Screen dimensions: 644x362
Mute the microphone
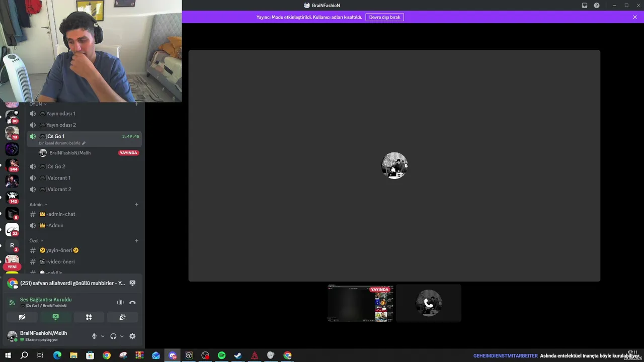(94, 336)
